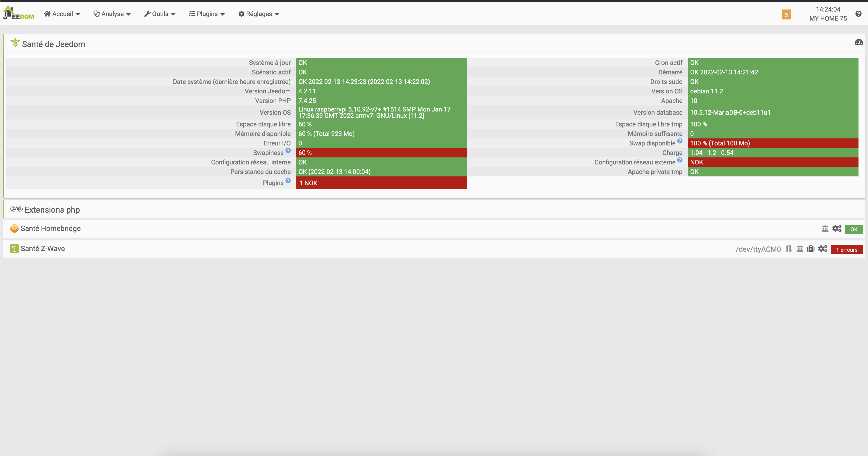Click the help icon next to Plugins row

(288, 181)
